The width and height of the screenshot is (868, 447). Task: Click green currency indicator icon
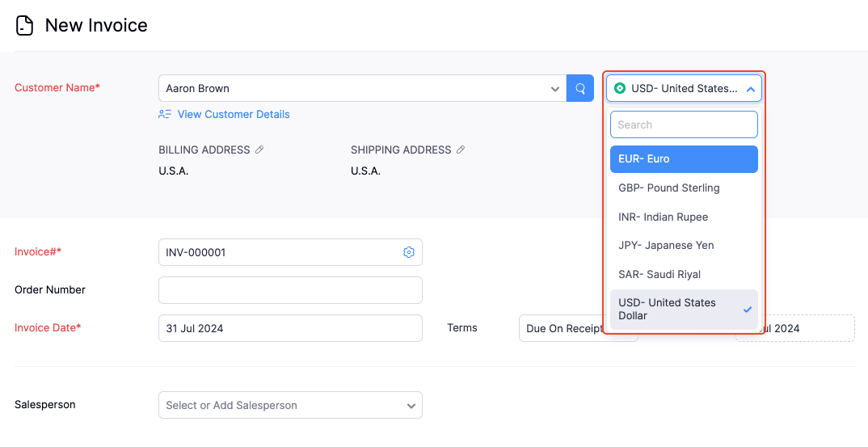pyautogui.click(x=620, y=88)
